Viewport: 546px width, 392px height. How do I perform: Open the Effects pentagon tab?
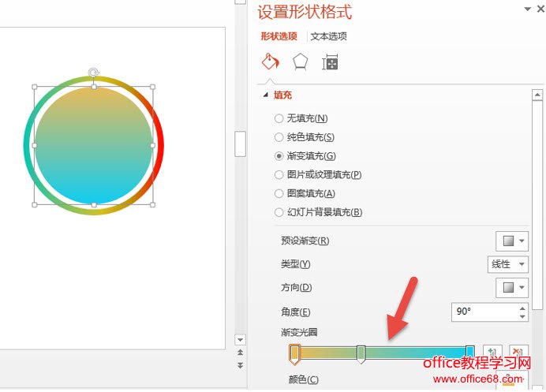[x=300, y=62]
